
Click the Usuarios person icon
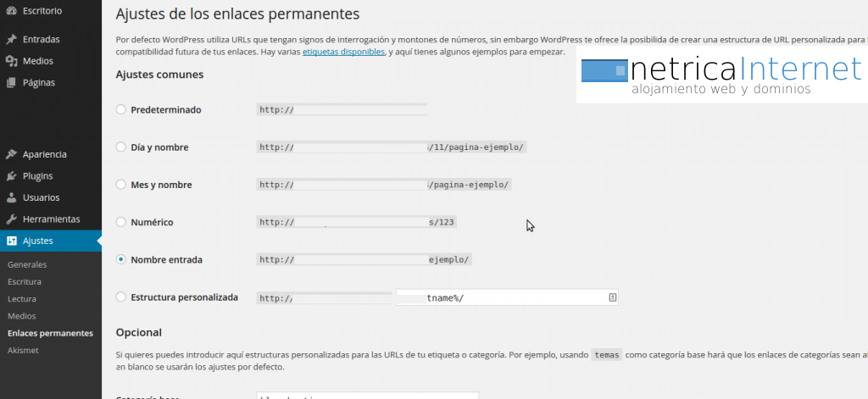point(11,197)
